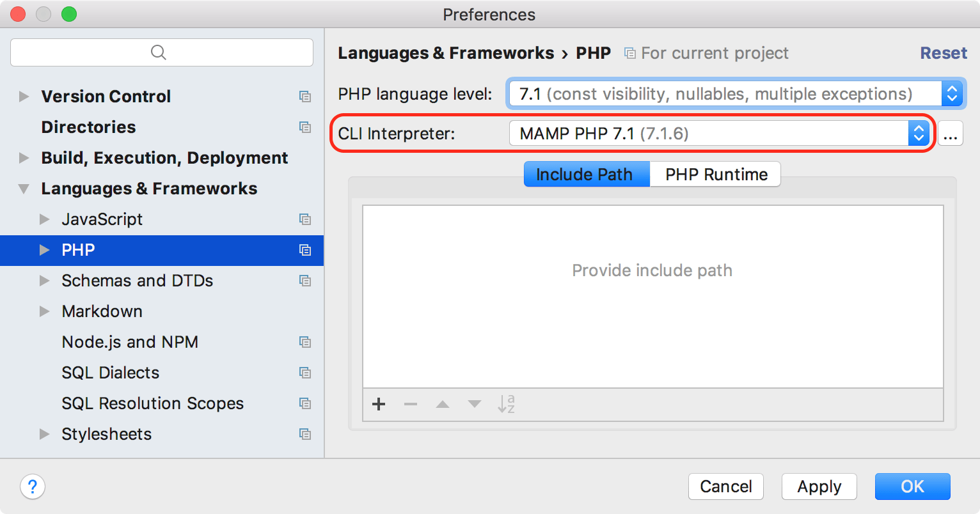Open the CLI Interpreter dropdown
The image size is (980, 514).
coord(720,134)
